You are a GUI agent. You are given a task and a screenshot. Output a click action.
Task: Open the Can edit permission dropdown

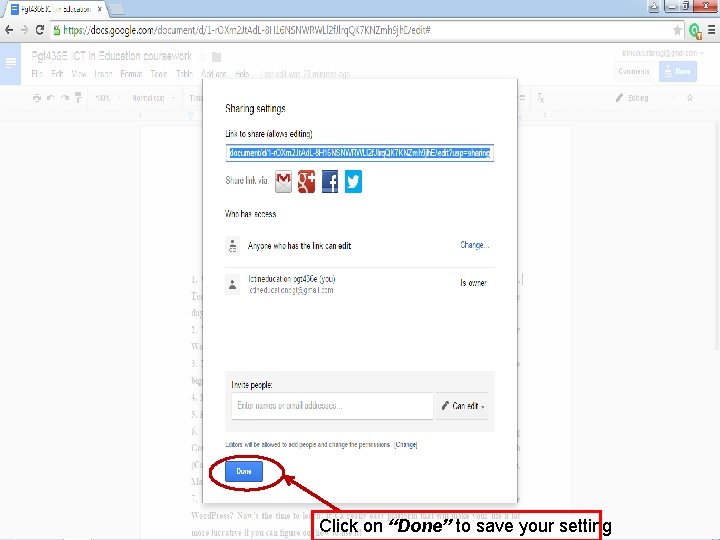tap(462, 405)
